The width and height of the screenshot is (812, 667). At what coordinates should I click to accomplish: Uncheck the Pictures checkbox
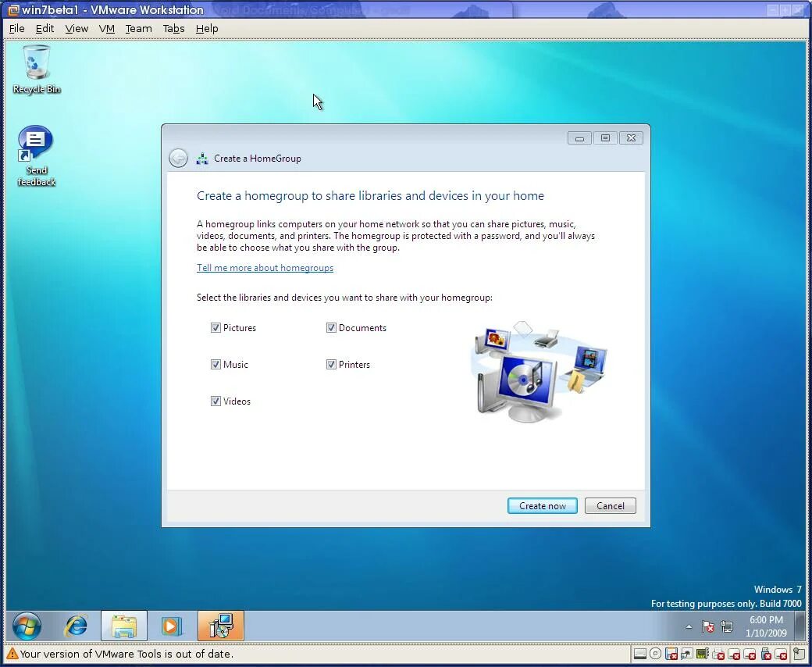pos(216,328)
